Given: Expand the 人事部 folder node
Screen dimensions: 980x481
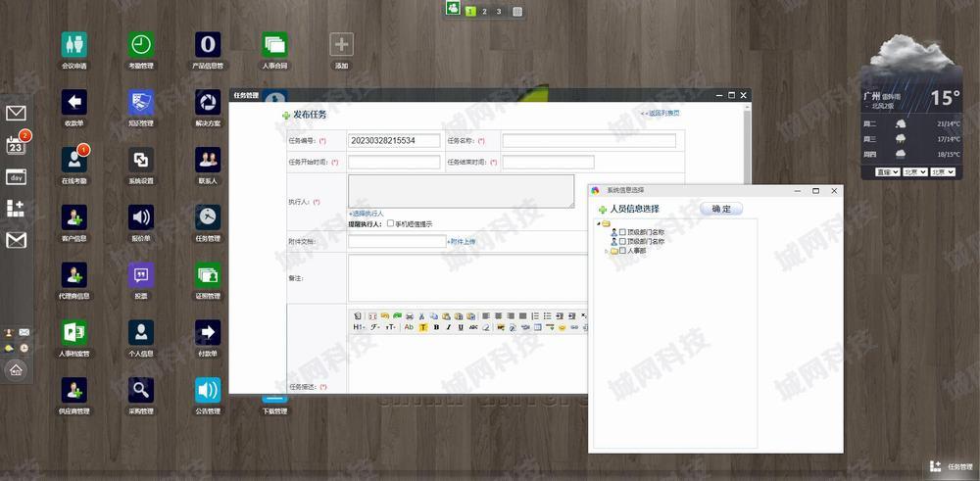Looking at the screenshot, I should 606,251.
